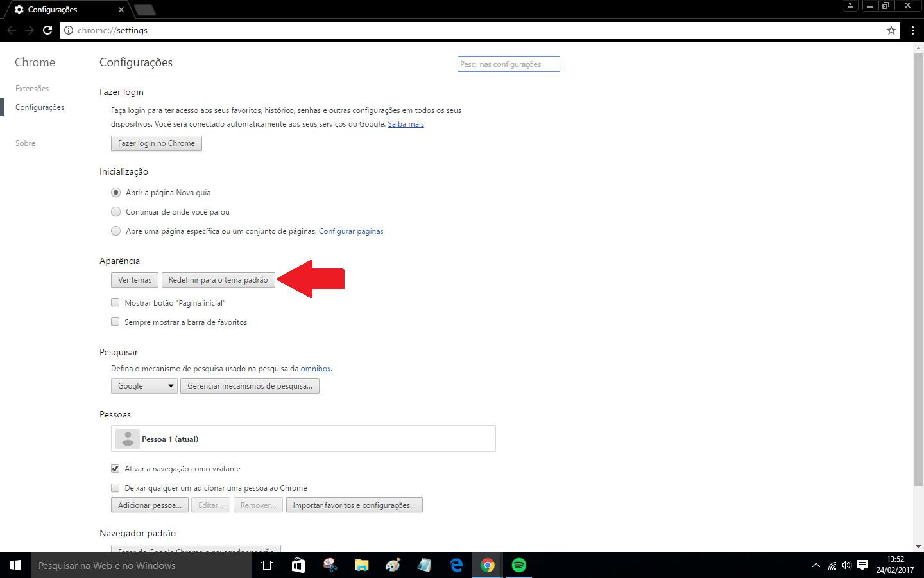Image resolution: width=924 pixels, height=578 pixels.
Task: Click the back navigation arrow
Action: 12,30
